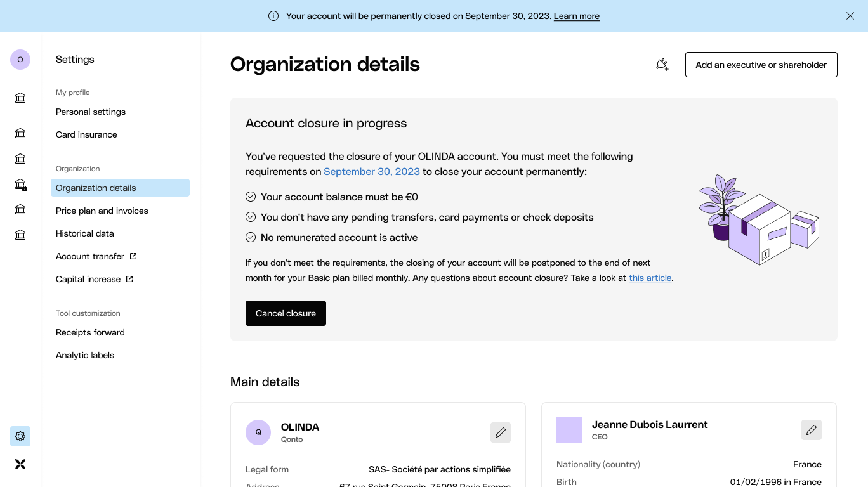The width and height of the screenshot is (868, 487).
Task: Click the Qonto logo icon at bottom
Action: (x=20, y=464)
